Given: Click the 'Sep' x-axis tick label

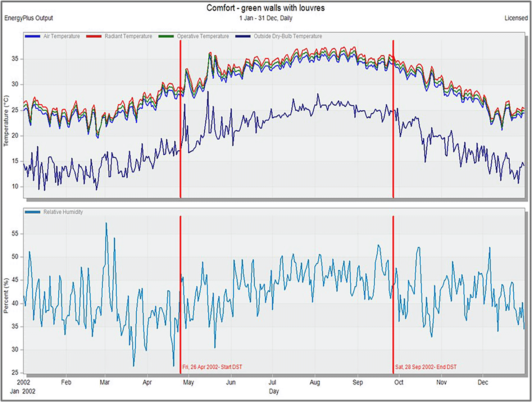Looking at the screenshot, I should [357, 382].
